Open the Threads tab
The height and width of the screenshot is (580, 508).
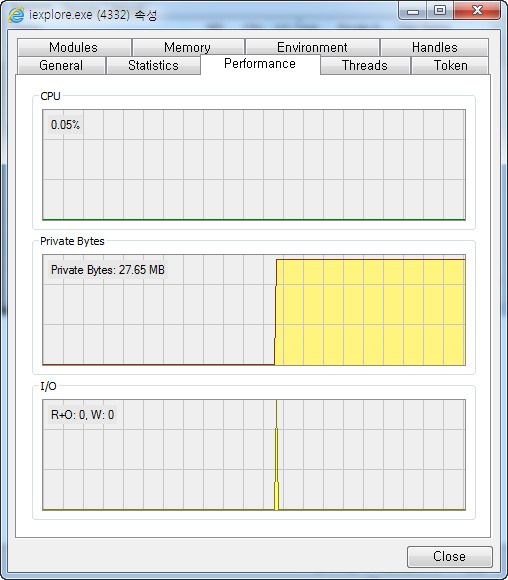365,65
